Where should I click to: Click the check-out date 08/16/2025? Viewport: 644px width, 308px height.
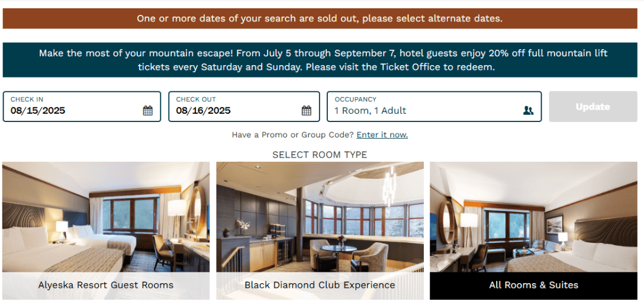(203, 111)
